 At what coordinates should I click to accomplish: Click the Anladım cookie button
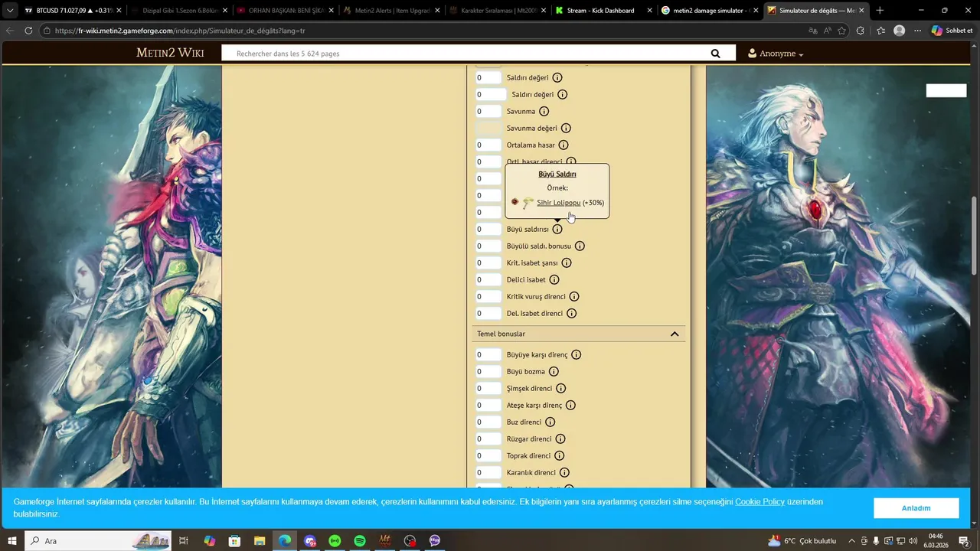(916, 508)
